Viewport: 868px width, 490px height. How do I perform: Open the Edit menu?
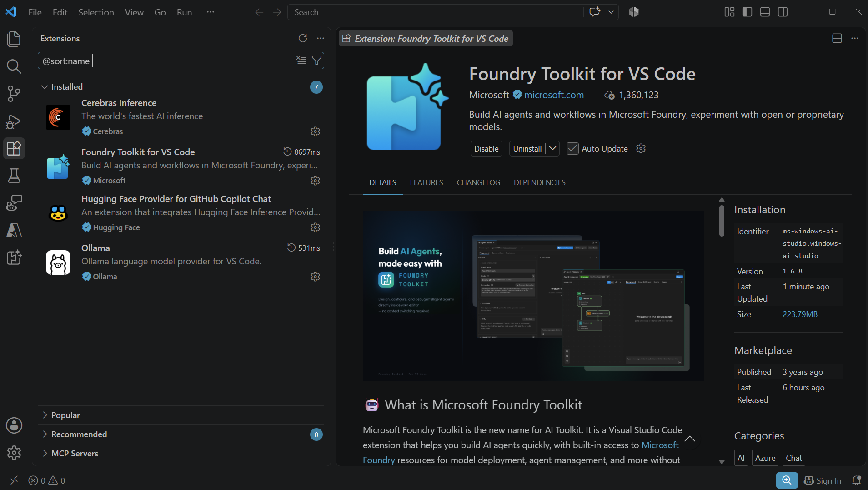tap(60, 12)
